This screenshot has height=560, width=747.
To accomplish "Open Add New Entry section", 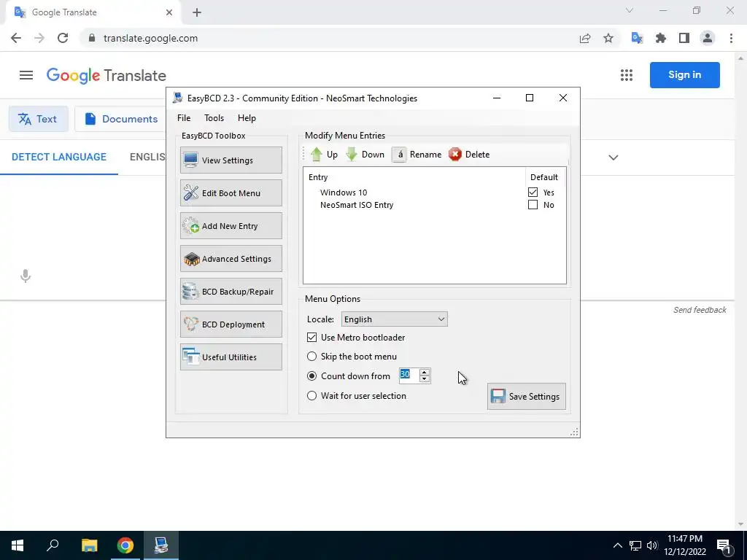I will 231,226.
